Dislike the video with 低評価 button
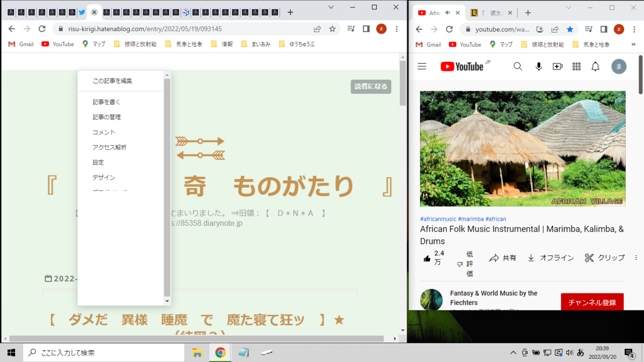 pyautogui.click(x=465, y=264)
